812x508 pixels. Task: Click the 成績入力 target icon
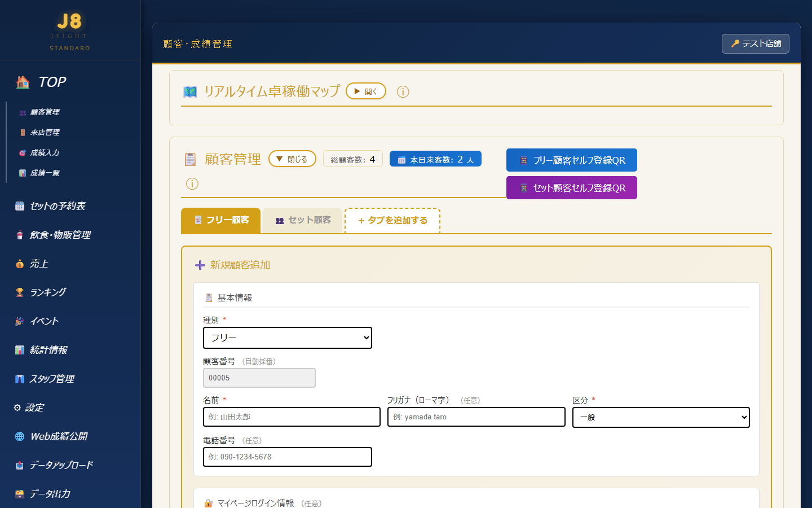[x=23, y=153]
